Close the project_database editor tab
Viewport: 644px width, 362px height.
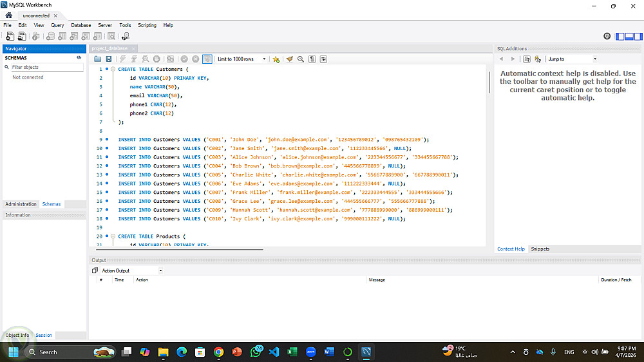(x=133, y=48)
